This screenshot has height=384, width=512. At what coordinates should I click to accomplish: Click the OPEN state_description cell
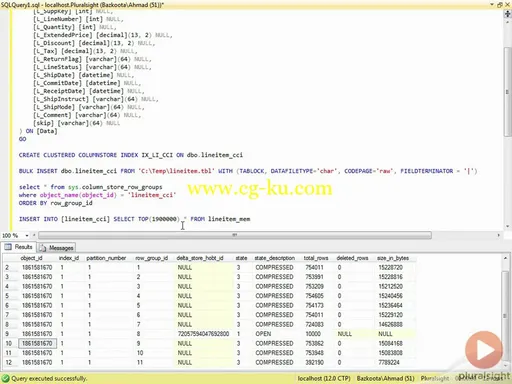(x=277, y=334)
